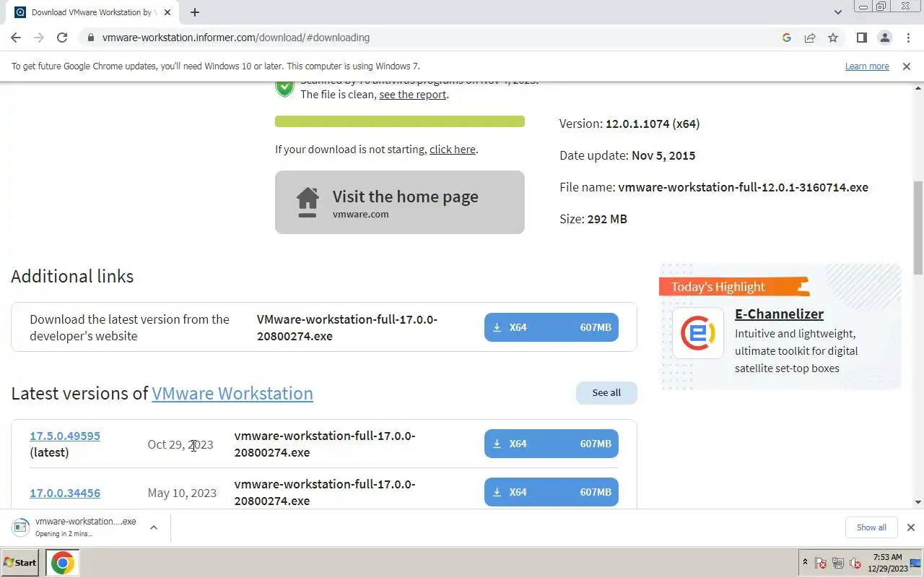Go back to previous page
The height and width of the screenshot is (578, 924).
coord(16,38)
